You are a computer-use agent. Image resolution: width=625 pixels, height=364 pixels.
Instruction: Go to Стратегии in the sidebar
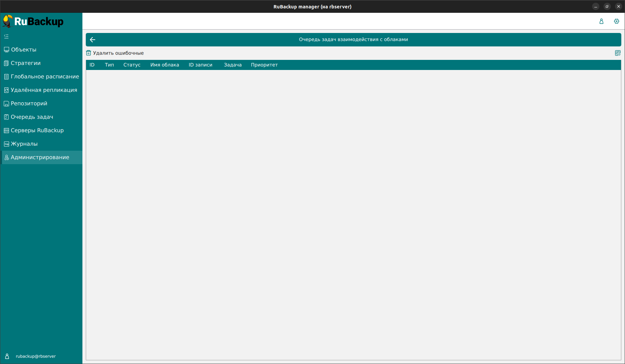tap(26, 63)
